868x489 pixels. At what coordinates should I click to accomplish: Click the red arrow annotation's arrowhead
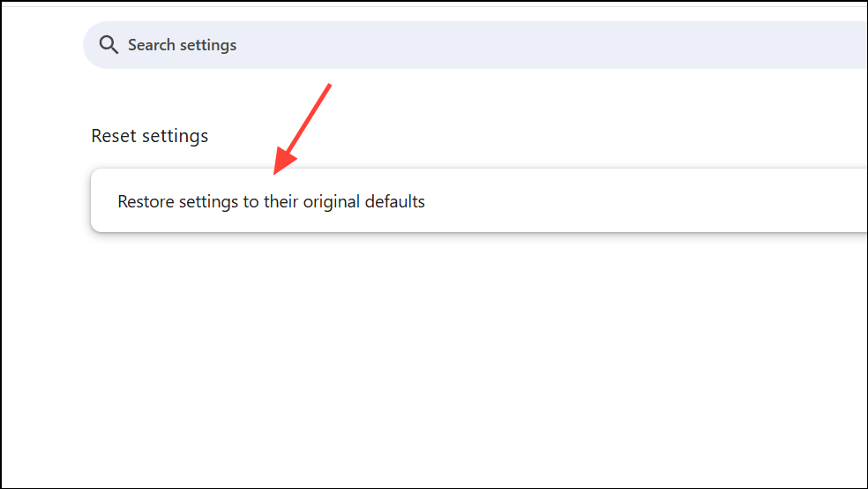point(281,165)
